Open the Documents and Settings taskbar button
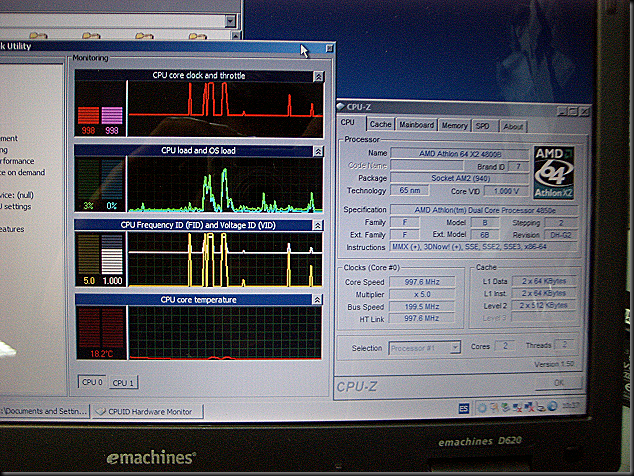 point(44,411)
